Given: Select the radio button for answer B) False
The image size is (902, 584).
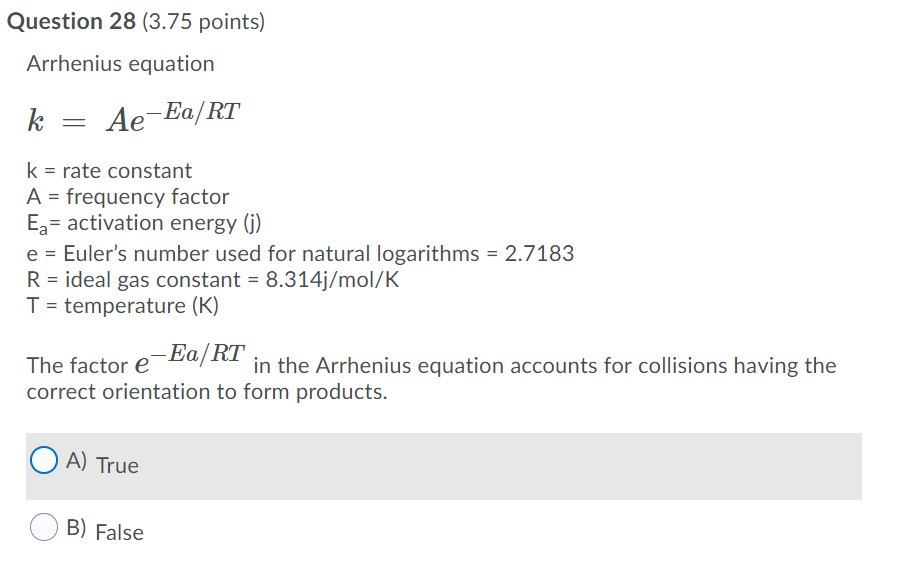Looking at the screenshot, I should 44,528.
